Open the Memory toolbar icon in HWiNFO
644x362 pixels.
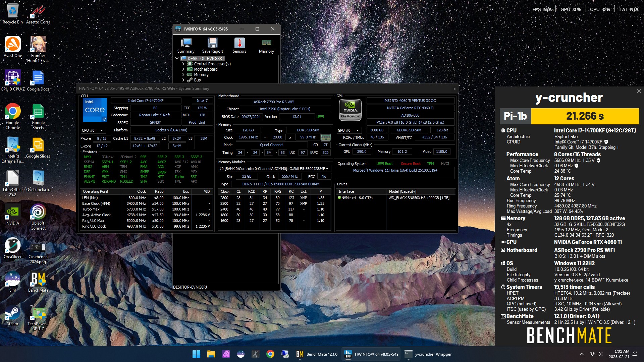pyautogui.click(x=266, y=45)
